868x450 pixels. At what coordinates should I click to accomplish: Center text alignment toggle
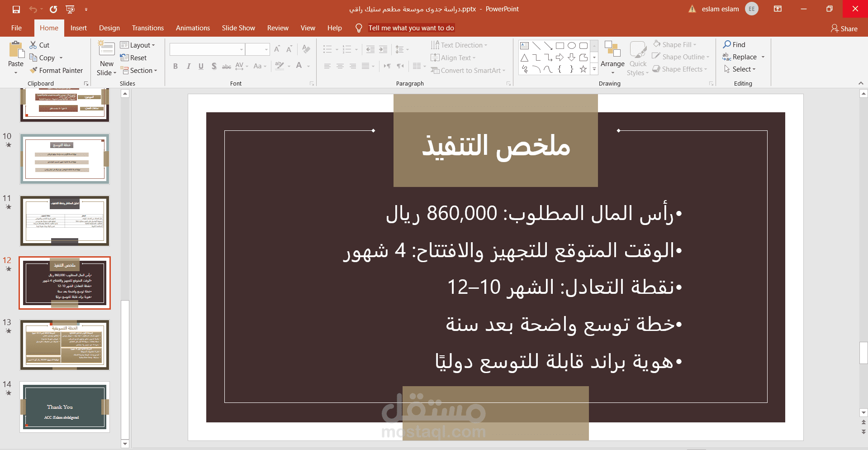340,66
